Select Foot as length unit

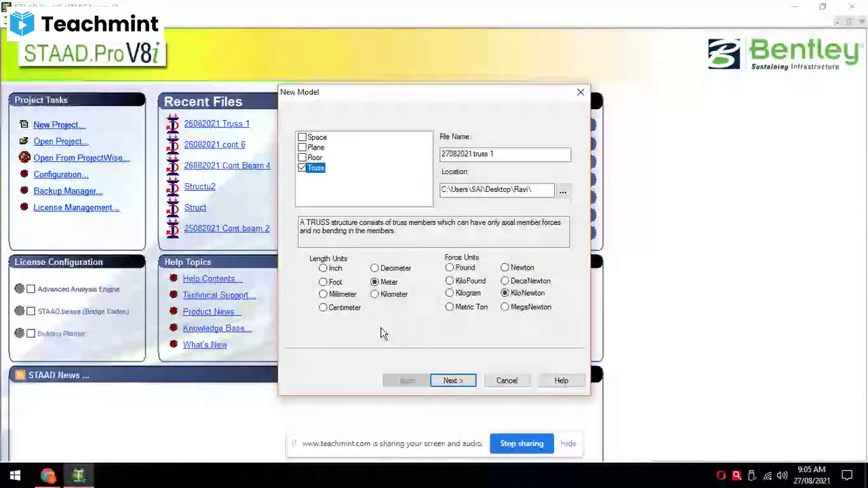pos(323,282)
